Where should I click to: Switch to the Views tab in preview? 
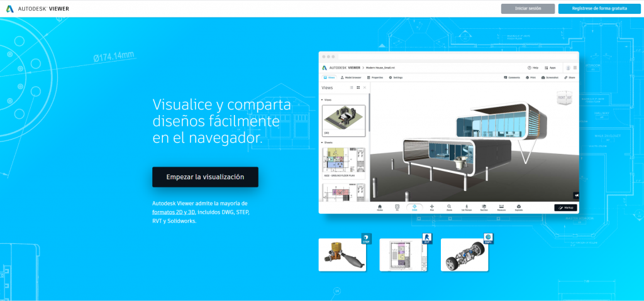click(x=330, y=77)
